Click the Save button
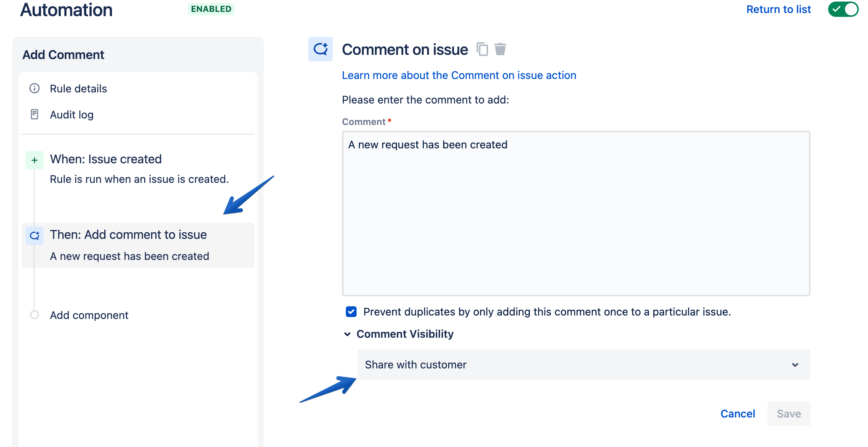868x447 pixels. 789,414
